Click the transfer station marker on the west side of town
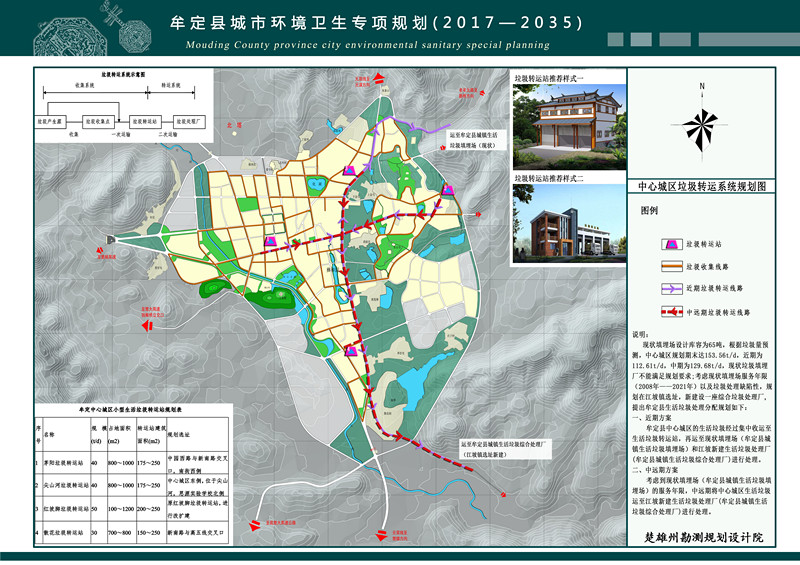The width and height of the screenshot is (800, 565). click(x=271, y=241)
